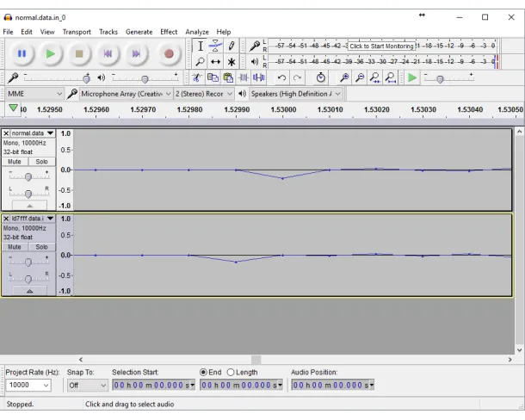Collapse the ld7fff.data track

point(29,291)
